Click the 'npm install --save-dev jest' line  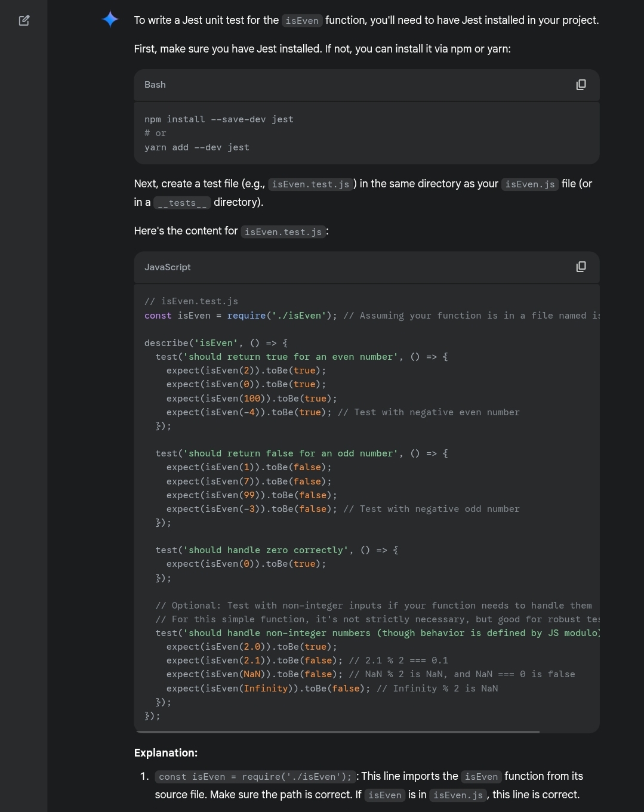[x=219, y=119]
